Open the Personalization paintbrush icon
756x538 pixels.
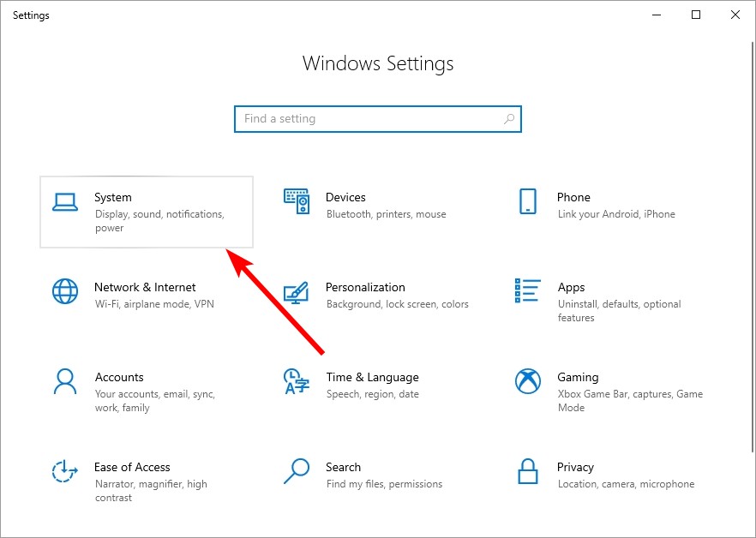[x=296, y=292]
